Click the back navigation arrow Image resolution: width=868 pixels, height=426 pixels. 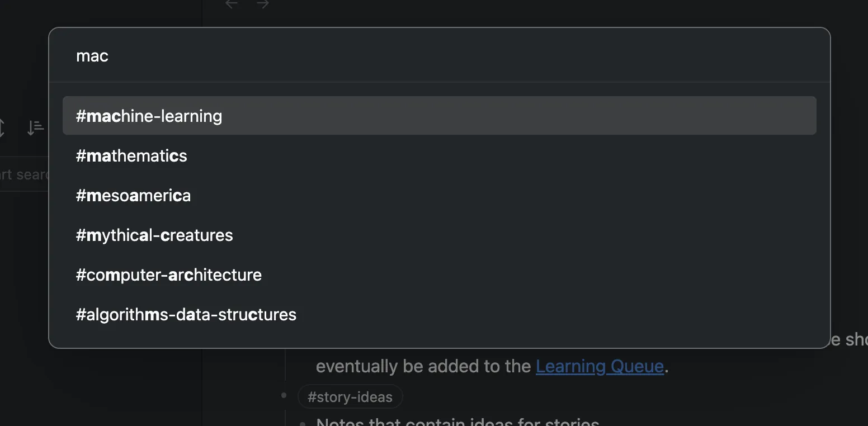tap(231, 3)
